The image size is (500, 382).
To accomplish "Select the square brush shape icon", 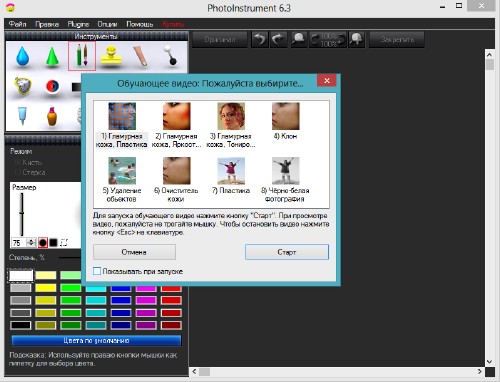I will (53, 242).
